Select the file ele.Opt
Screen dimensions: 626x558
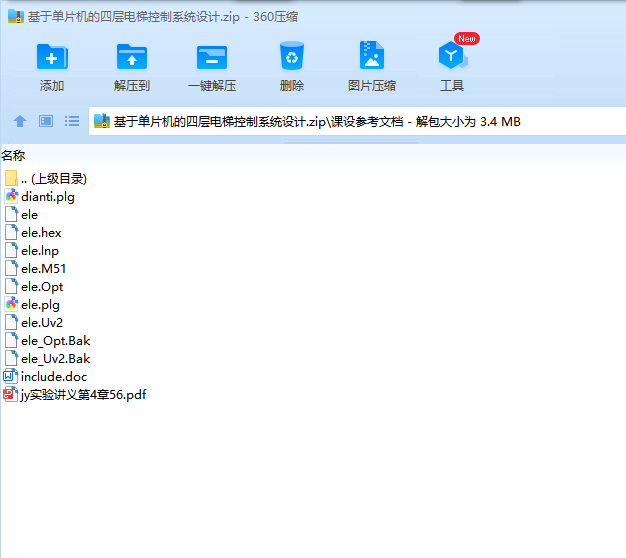click(42, 287)
